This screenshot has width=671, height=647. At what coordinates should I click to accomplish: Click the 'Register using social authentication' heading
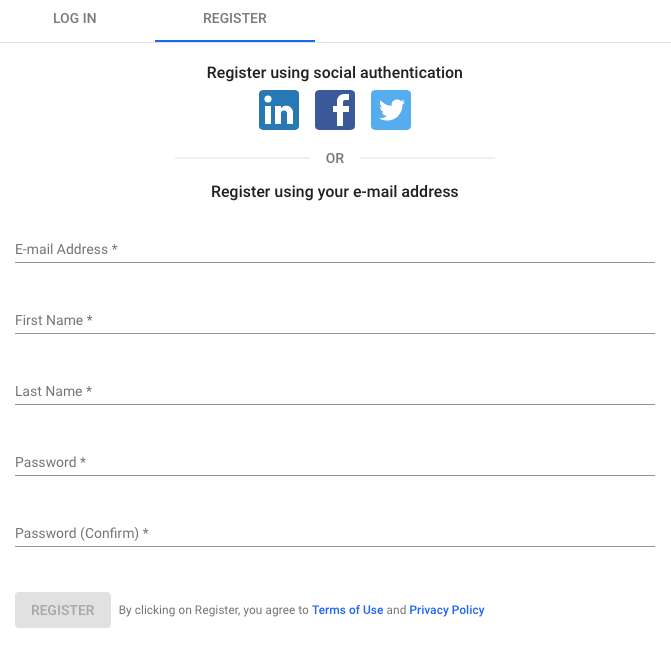coord(335,73)
